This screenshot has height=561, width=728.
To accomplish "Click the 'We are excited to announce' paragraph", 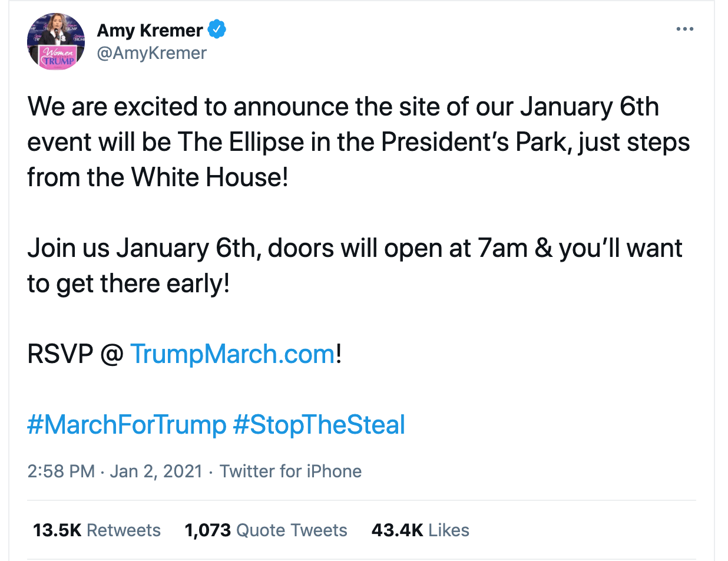I will (x=359, y=142).
